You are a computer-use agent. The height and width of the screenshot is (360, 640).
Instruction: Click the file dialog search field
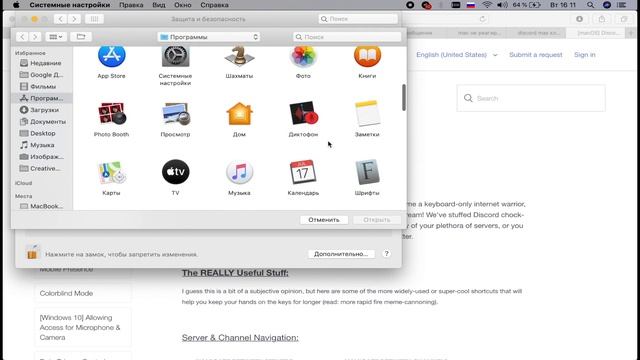click(347, 37)
